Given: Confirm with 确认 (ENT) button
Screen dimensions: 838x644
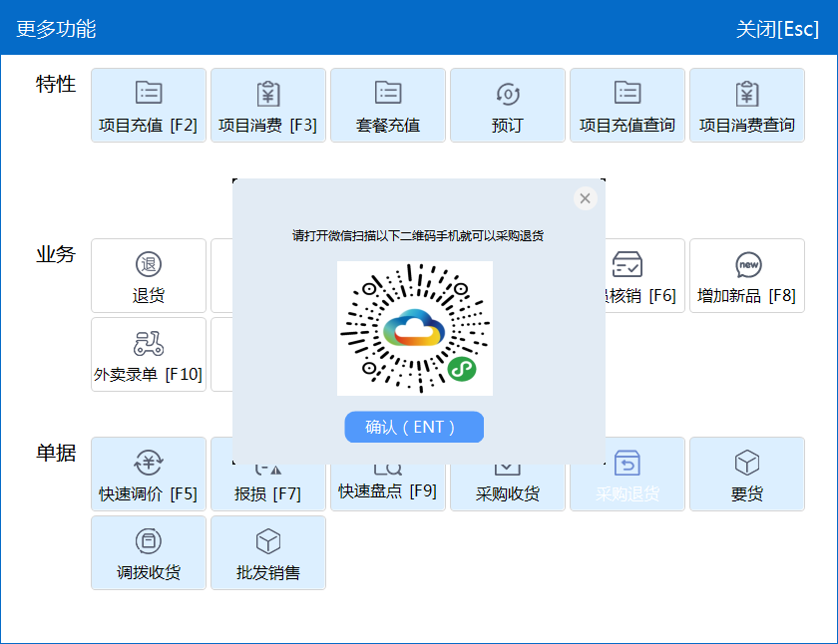Looking at the screenshot, I should (x=414, y=427).
